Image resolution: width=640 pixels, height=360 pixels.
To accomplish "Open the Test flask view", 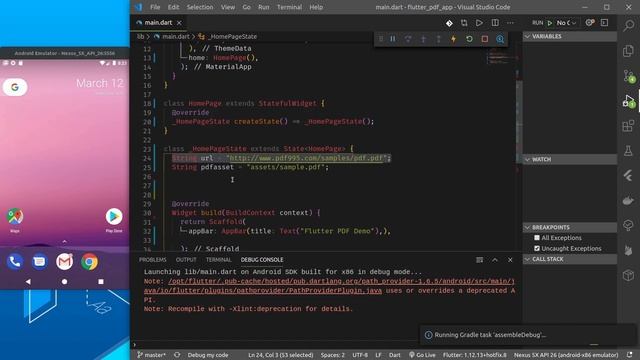I will click(629, 151).
